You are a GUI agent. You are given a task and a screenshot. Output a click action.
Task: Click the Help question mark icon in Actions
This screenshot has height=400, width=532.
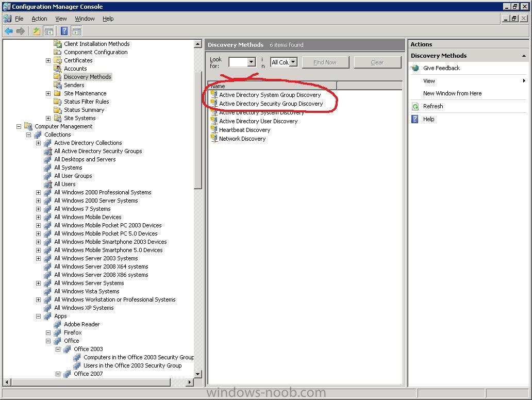coord(415,119)
